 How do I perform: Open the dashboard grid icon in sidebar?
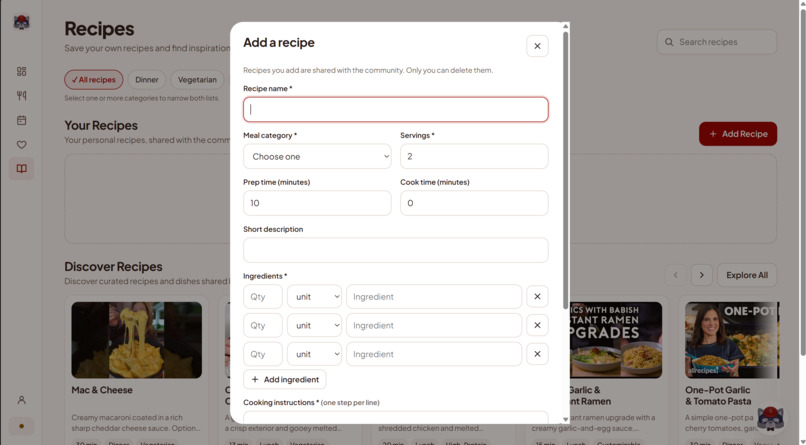coord(21,71)
